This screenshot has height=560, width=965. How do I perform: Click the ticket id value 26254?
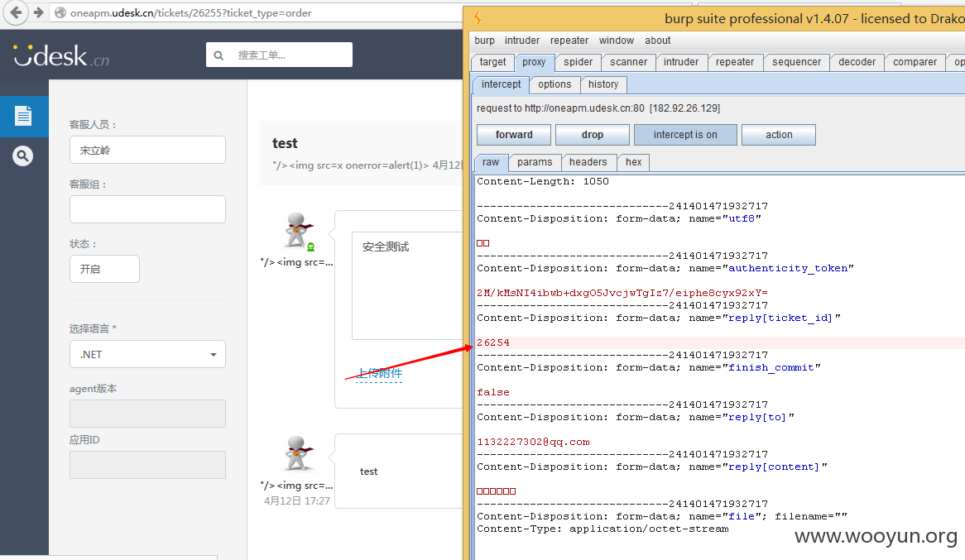point(493,342)
